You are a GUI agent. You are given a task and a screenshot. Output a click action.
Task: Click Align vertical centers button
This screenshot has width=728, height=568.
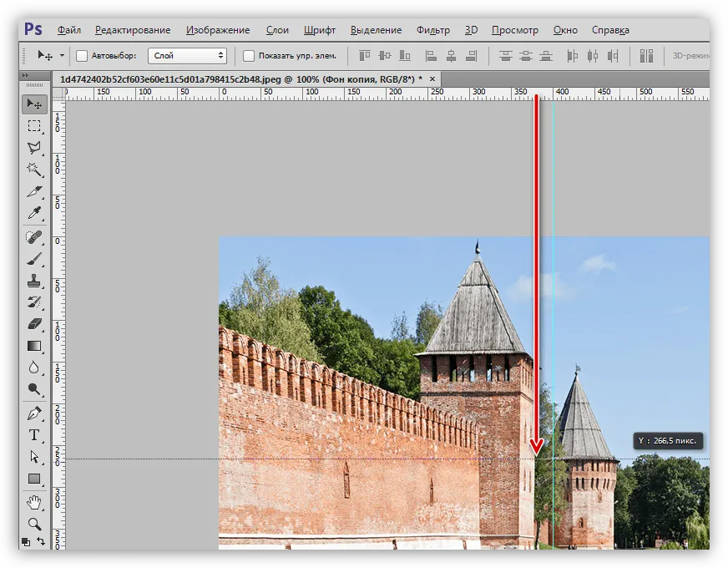coord(385,56)
